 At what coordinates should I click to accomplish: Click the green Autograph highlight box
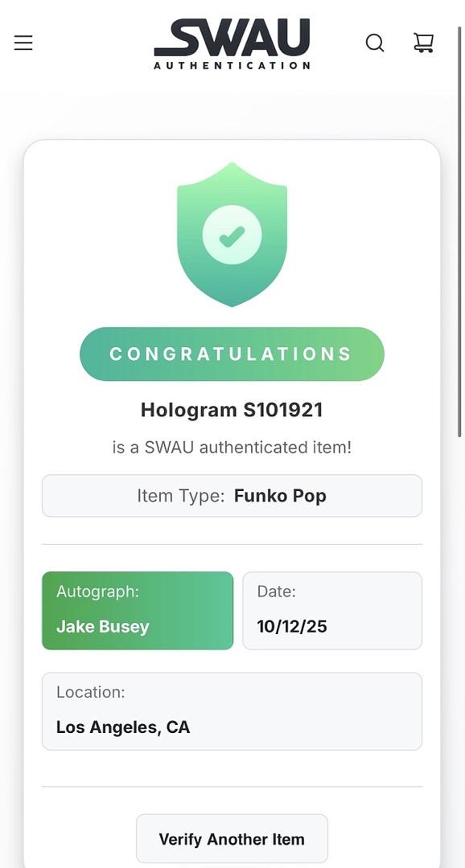(137, 611)
